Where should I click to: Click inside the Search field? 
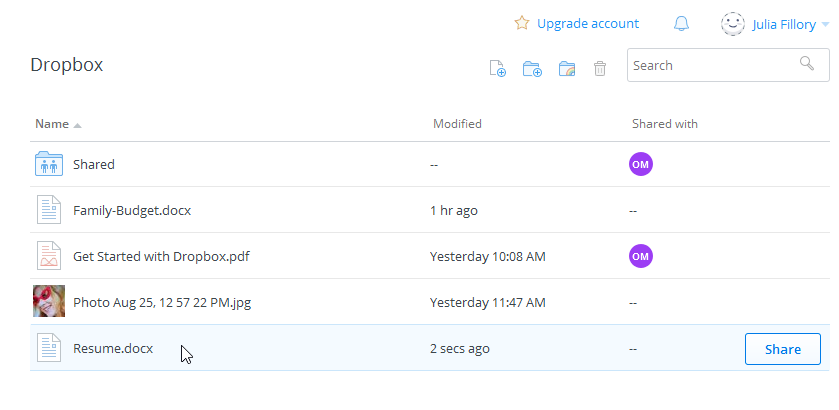[x=712, y=65]
